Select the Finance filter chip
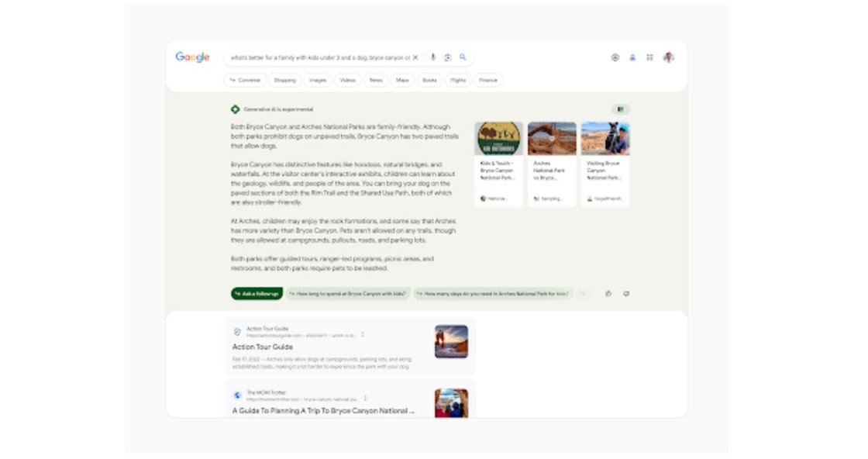Screen dimensions: 868x459 488,80
